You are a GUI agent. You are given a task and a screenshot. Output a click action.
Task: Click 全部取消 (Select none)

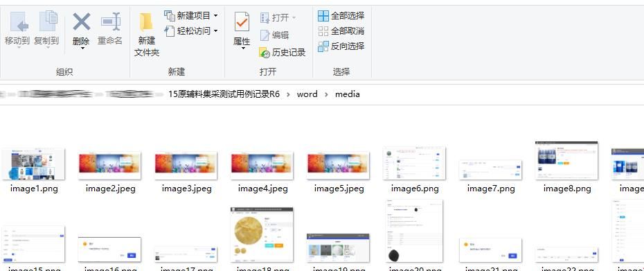[x=341, y=30]
